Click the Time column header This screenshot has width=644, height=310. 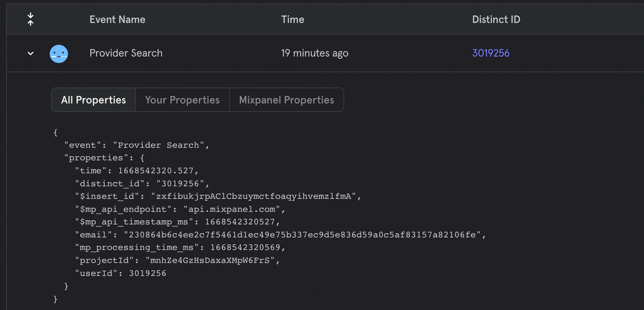293,19
